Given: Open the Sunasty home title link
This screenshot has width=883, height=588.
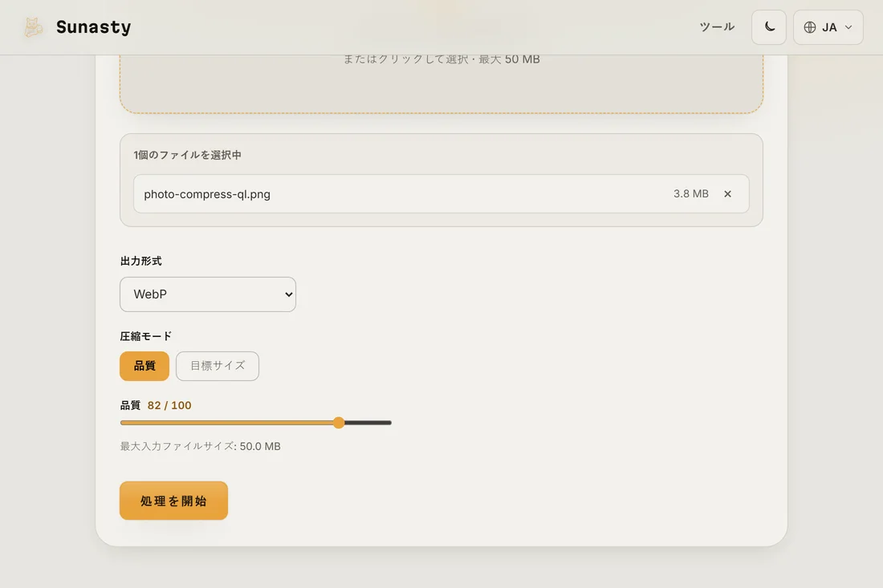Looking at the screenshot, I should (93, 27).
